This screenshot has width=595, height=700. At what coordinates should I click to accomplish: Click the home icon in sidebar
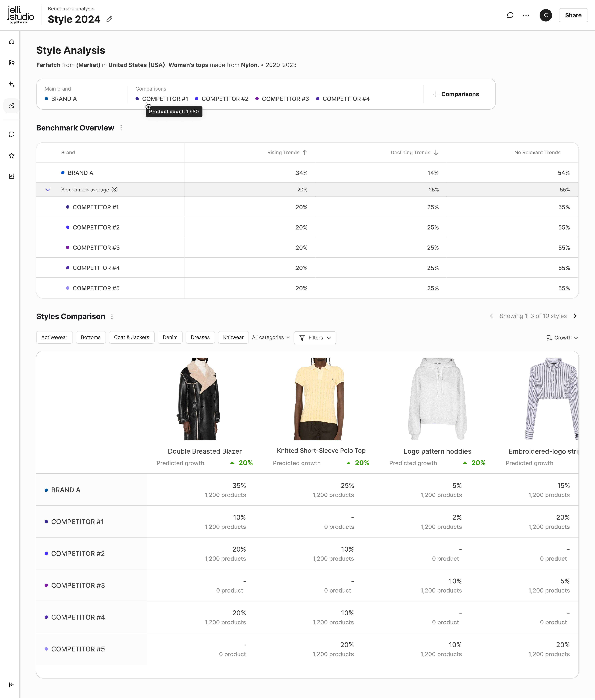(11, 41)
